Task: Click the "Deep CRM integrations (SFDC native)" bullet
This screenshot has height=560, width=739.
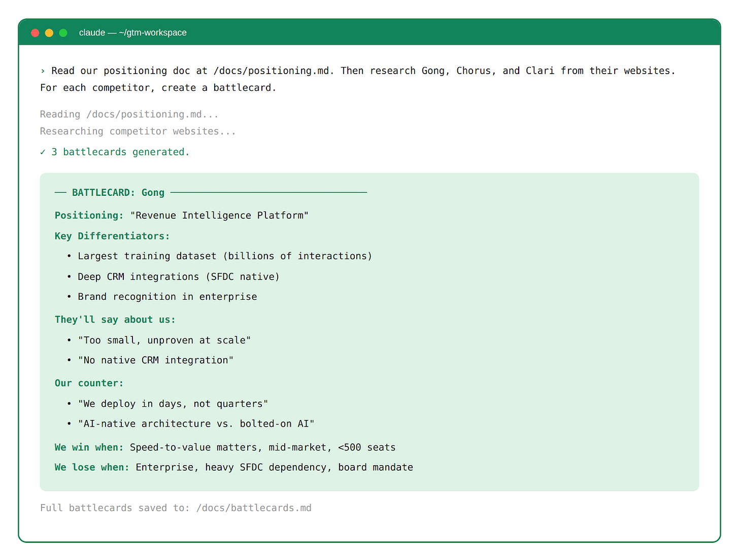Action: click(178, 277)
